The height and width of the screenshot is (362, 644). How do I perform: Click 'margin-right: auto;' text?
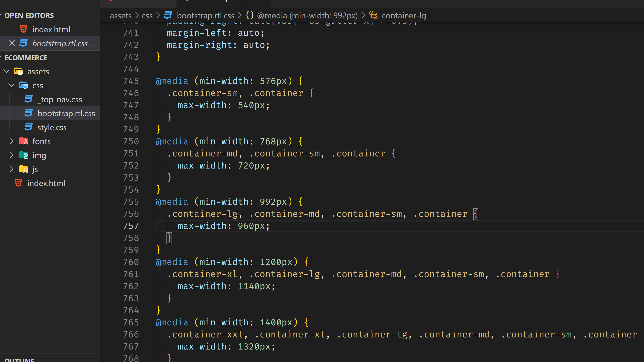tap(218, 45)
